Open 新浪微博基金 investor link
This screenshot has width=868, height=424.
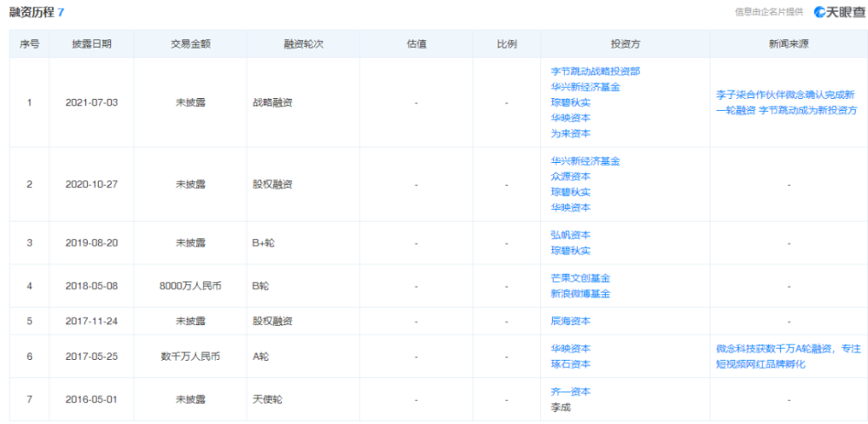pyautogui.click(x=581, y=294)
